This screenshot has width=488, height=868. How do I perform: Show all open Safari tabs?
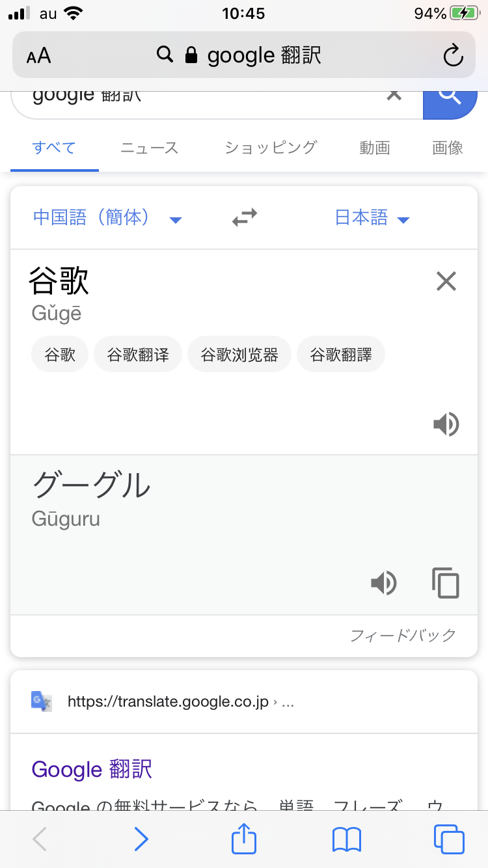click(x=449, y=839)
